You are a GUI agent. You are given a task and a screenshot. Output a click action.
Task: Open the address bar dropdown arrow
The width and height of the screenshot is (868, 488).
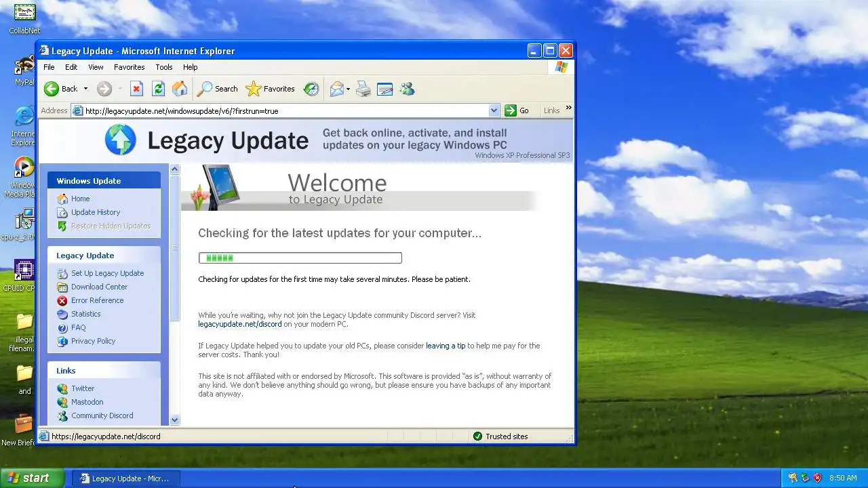click(494, 110)
